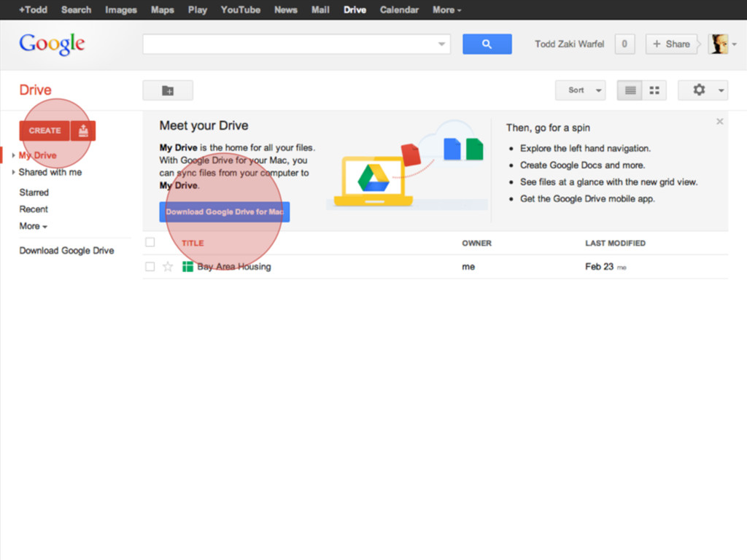Click the blue search magnifier button
747x560 pixels.
(487, 44)
